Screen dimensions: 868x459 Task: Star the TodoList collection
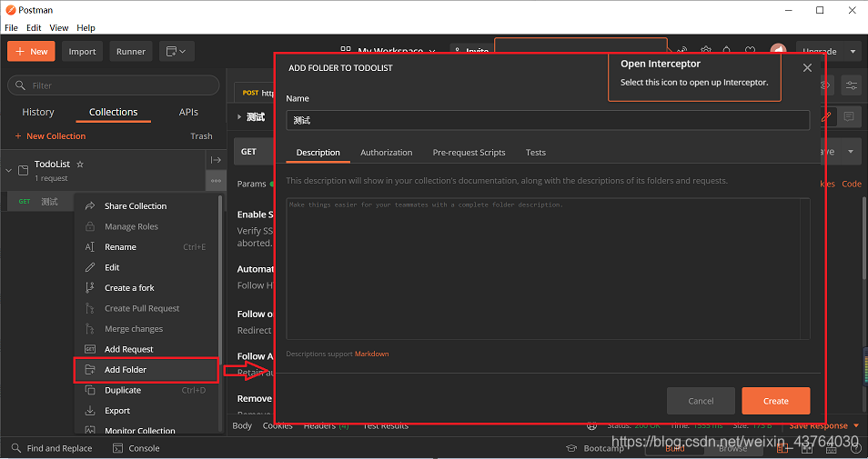[x=80, y=165]
